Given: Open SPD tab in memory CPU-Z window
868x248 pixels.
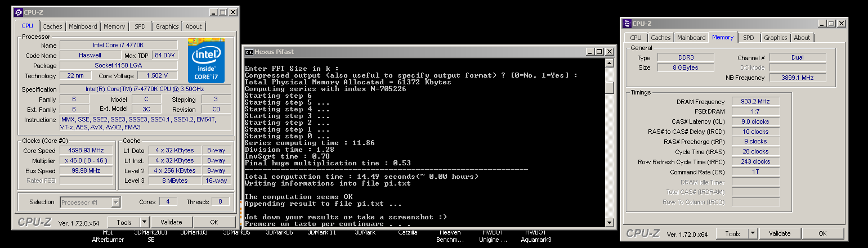Looking at the screenshot, I should pyautogui.click(x=748, y=38).
